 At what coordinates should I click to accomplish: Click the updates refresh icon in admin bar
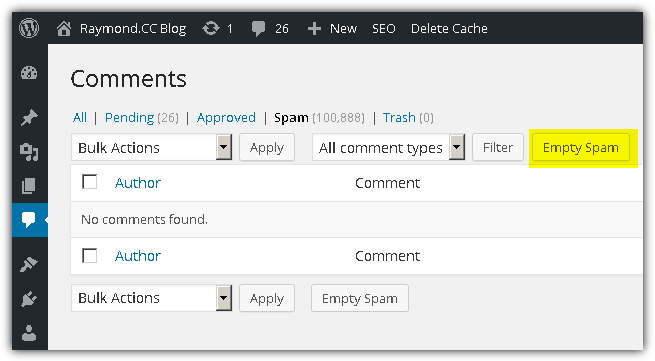click(211, 28)
